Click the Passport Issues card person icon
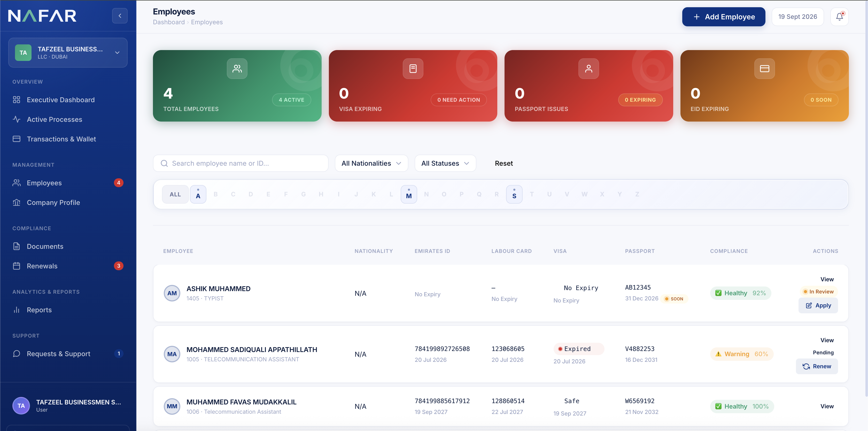 tap(589, 69)
